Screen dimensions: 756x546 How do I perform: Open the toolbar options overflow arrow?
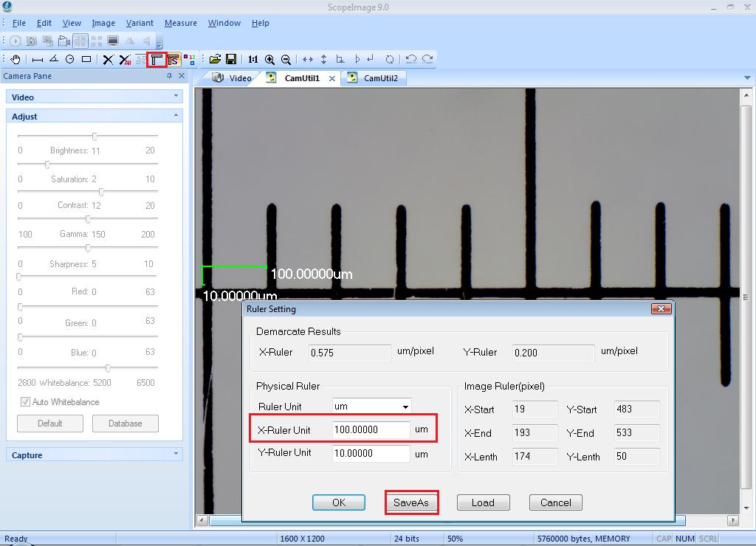click(x=159, y=44)
